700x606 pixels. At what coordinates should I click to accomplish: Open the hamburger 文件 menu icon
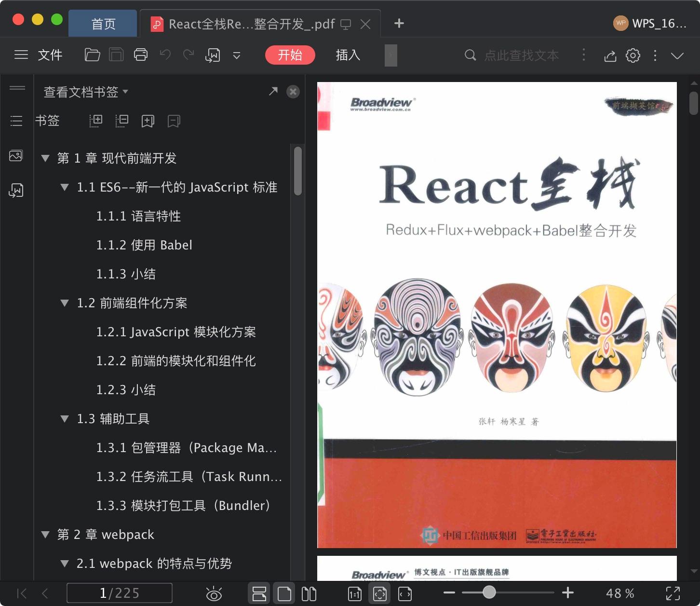coord(21,55)
